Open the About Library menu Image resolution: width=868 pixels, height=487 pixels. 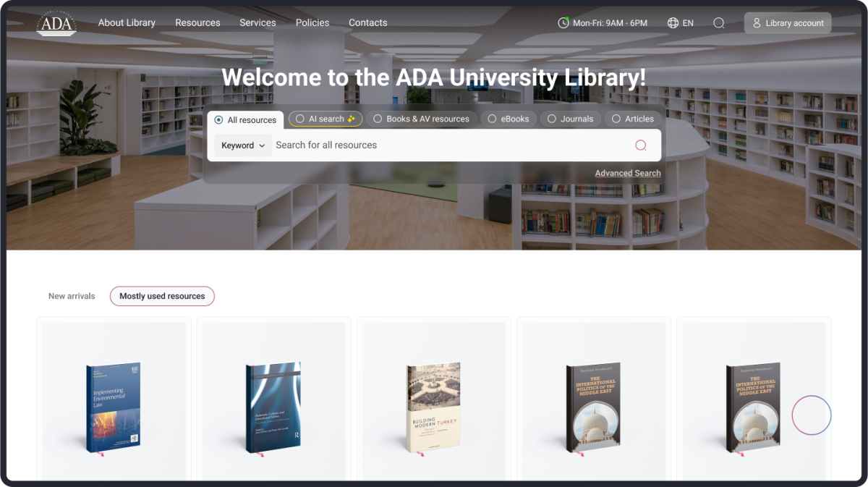pyautogui.click(x=127, y=22)
